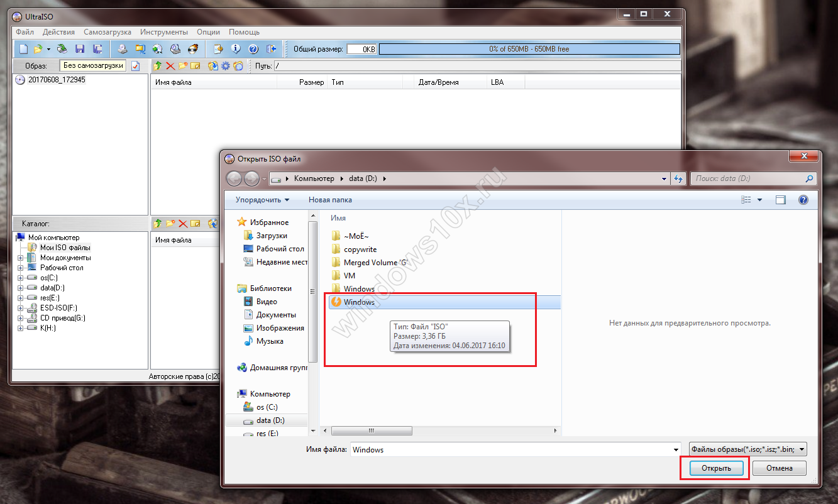This screenshot has height=504, width=838.
Task: Click the Up folder icon in image pane toolbar
Action: pyautogui.click(x=158, y=65)
